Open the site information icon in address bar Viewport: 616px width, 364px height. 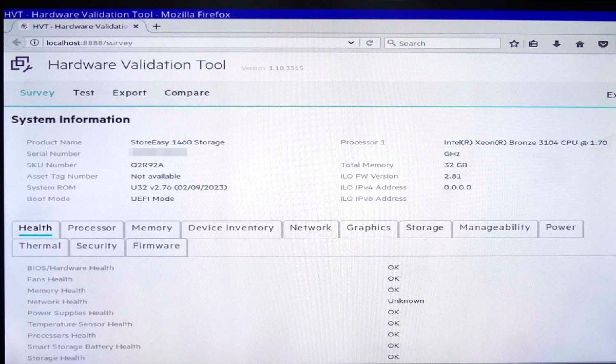pos(34,43)
